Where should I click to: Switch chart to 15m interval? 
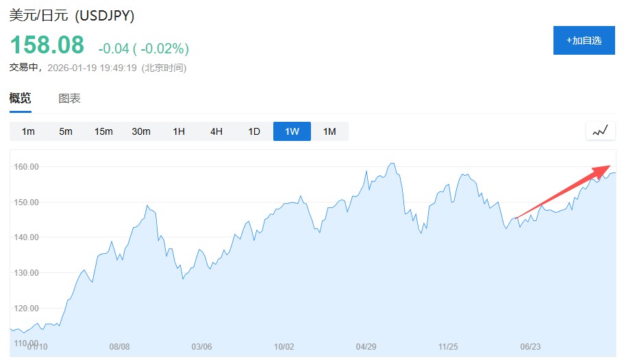click(x=103, y=131)
